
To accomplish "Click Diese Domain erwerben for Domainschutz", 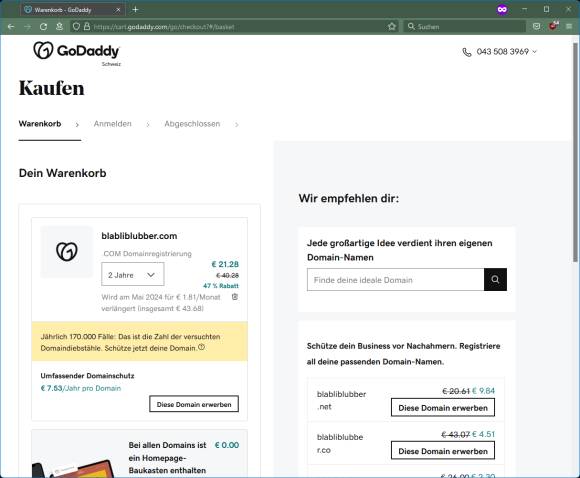I will point(194,404).
